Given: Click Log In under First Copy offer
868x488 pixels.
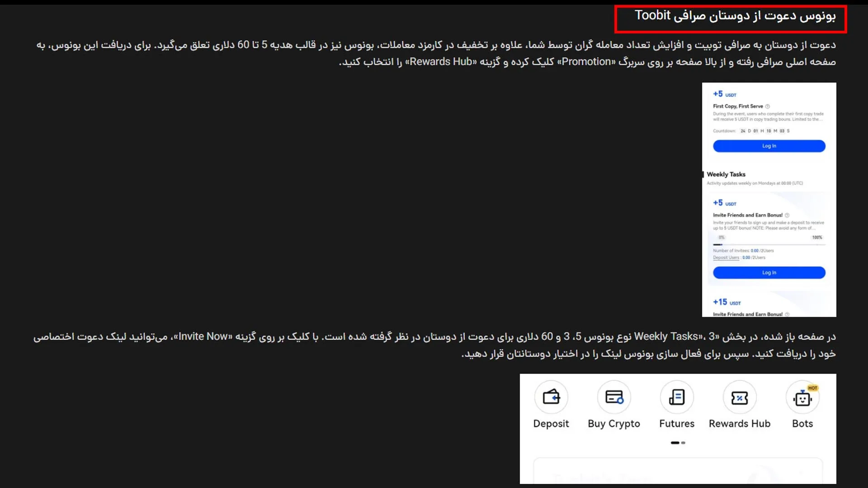Looking at the screenshot, I should (x=769, y=146).
